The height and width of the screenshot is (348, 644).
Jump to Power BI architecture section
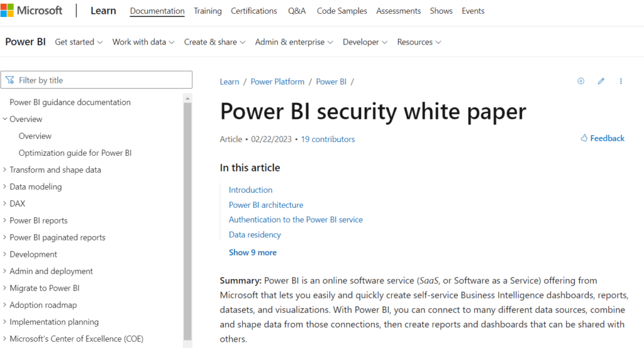point(265,205)
